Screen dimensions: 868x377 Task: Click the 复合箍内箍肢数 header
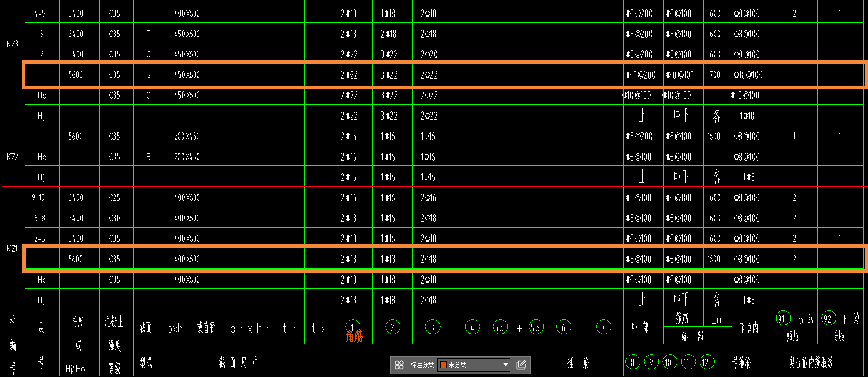tap(811, 362)
